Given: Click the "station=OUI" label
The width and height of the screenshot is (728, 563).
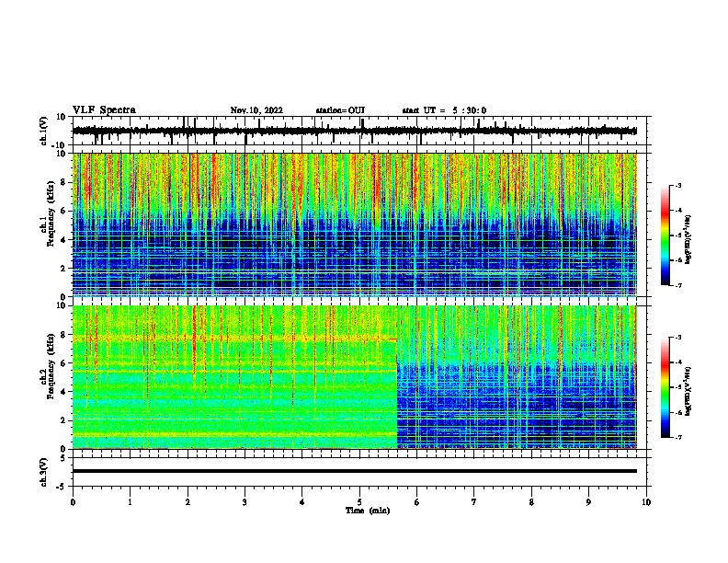Looking at the screenshot, I should tap(340, 110).
